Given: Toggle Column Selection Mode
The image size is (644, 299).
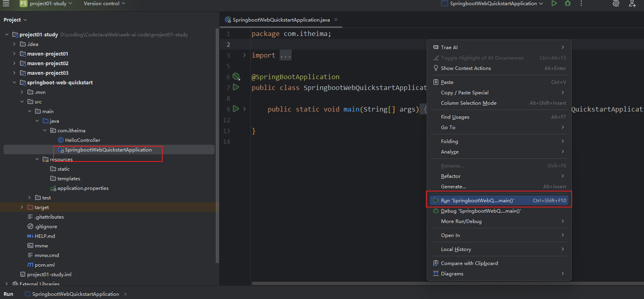Looking at the screenshot, I should click(x=499, y=103).
